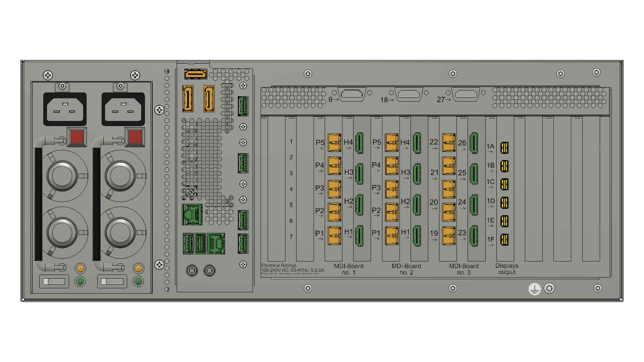Click the left power supply's yellow indicator

(80, 268)
